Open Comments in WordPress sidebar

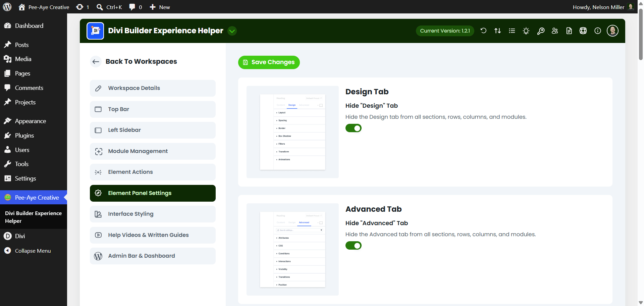(34, 88)
